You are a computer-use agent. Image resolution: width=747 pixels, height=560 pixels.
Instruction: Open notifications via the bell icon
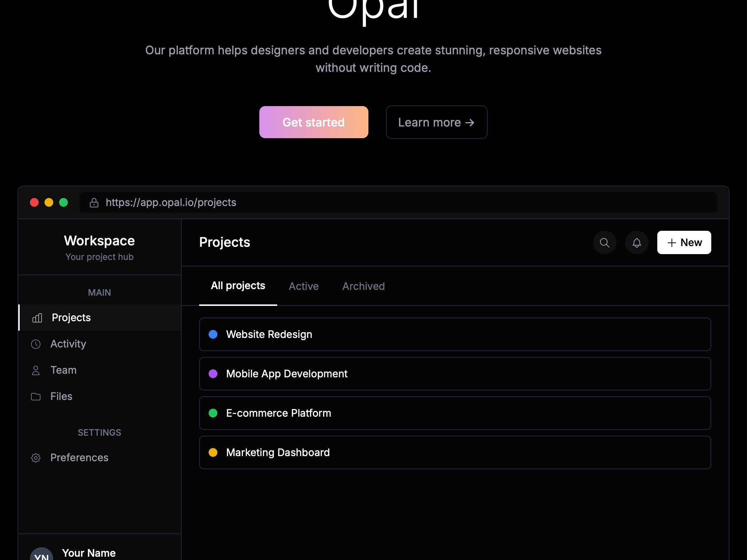(637, 242)
